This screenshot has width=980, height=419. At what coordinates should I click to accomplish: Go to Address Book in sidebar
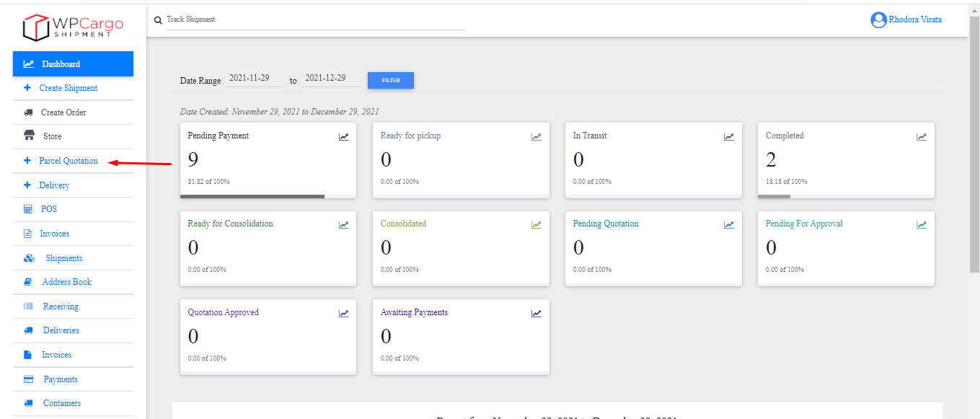pos(67,282)
